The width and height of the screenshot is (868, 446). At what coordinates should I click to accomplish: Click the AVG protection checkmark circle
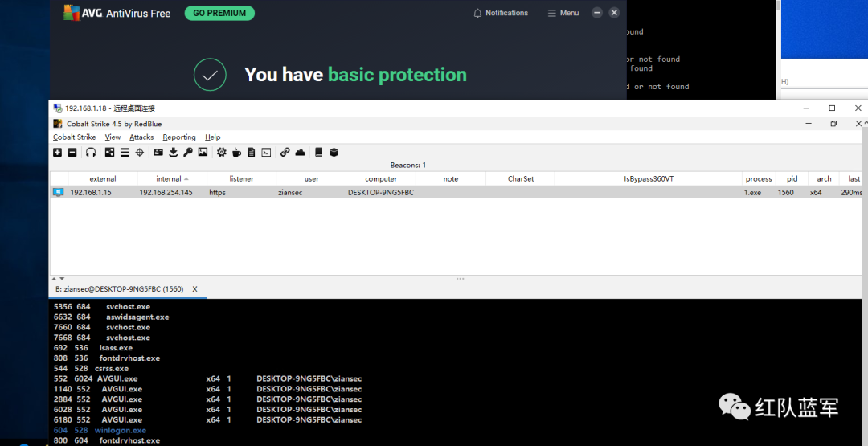coord(210,75)
